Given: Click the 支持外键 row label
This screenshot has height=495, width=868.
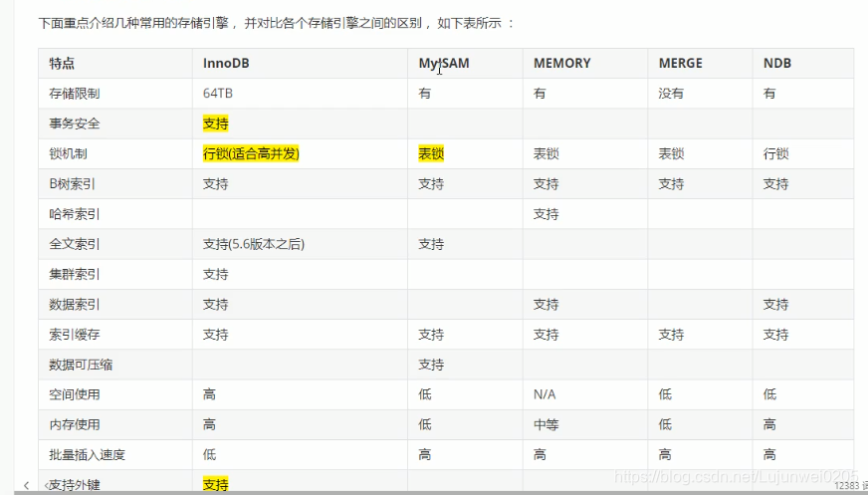Looking at the screenshot, I should [75, 485].
